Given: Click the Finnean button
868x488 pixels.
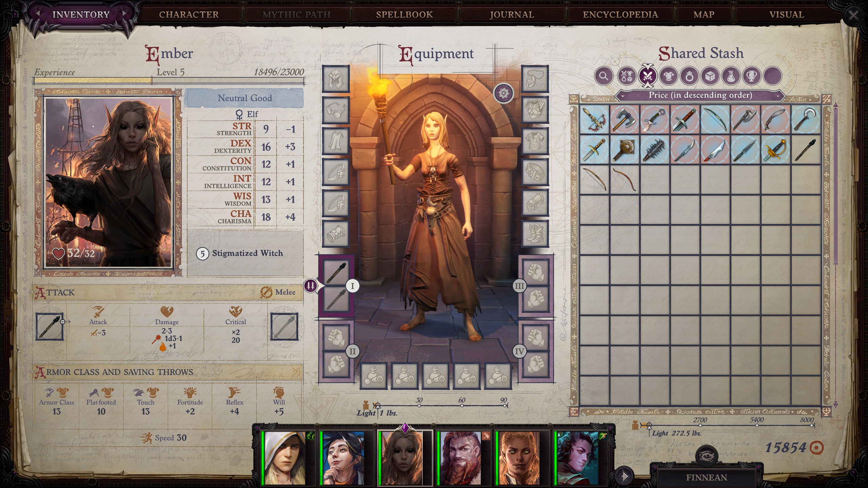Looking at the screenshot, I should point(707,477).
